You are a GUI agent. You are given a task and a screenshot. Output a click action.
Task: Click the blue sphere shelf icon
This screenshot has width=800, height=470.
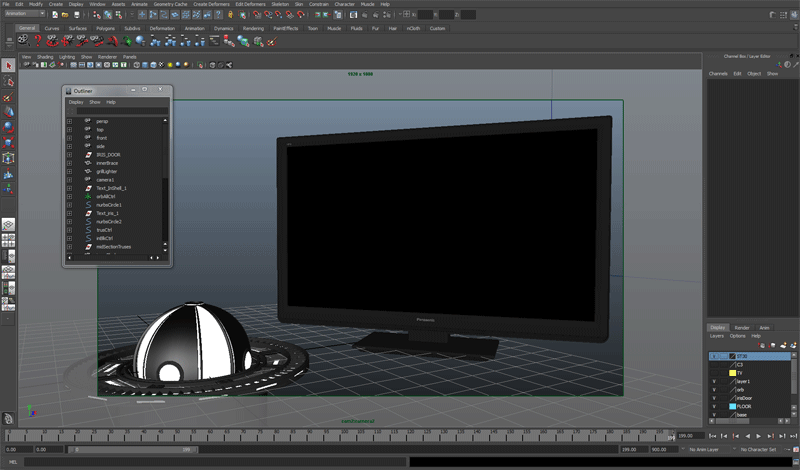140,41
